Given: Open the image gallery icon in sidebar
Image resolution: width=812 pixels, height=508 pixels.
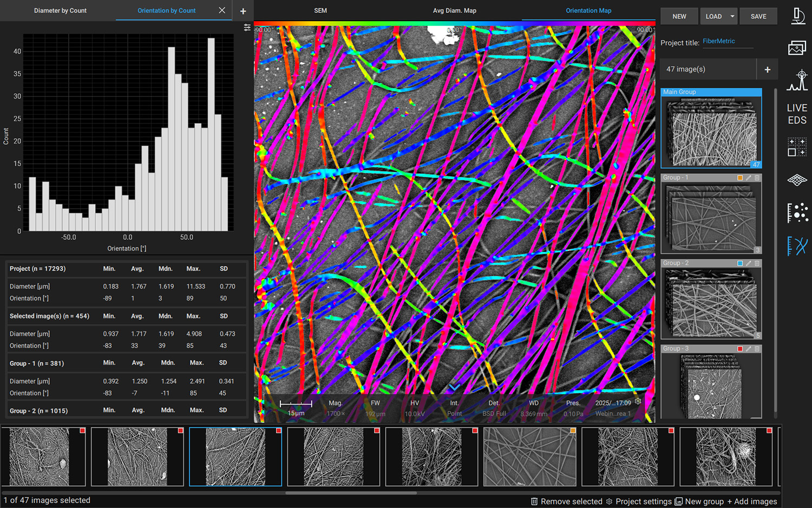Looking at the screenshot, I should tap(797, 48).
